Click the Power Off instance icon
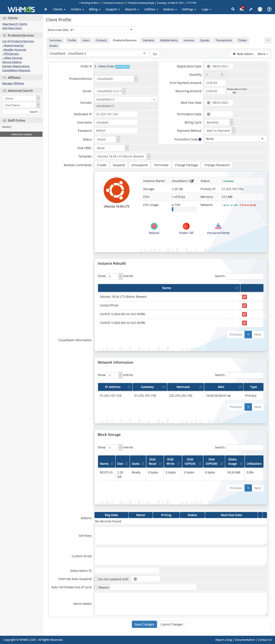This screenshot has height=644, width=275. tap(186, 226)
